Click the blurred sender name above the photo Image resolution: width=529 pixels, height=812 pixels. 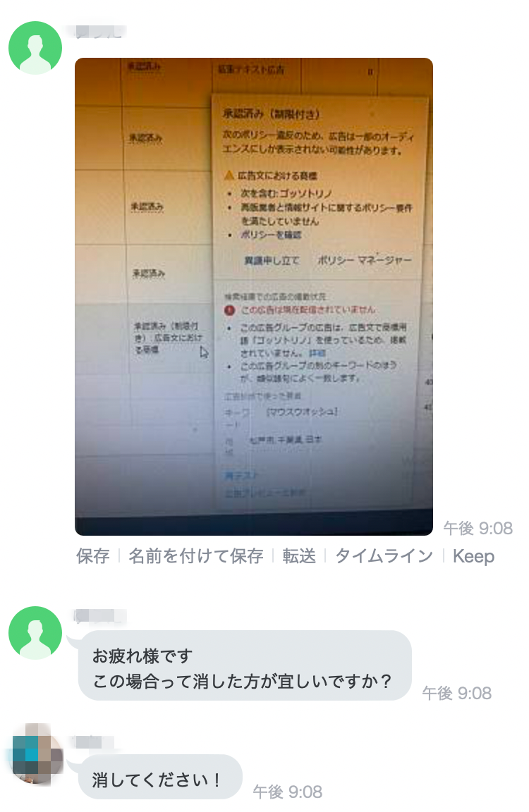tap(99, 31)
